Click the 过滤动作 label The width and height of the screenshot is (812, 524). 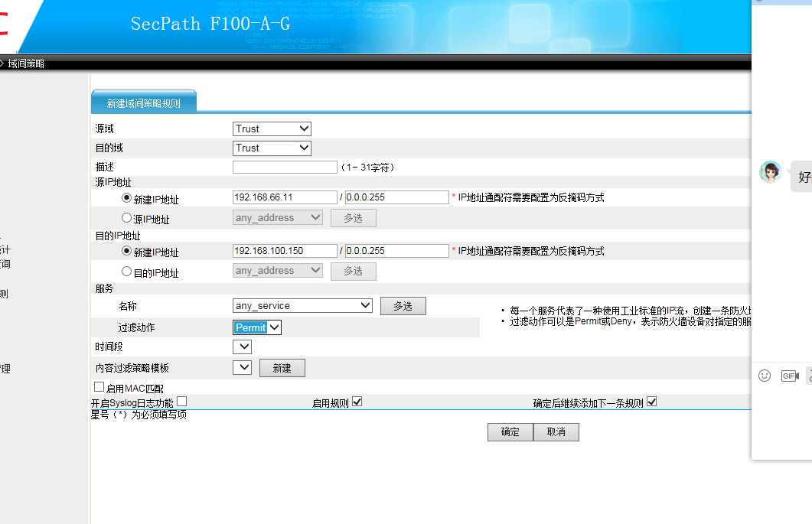pyautogui.click(x=136, y=327)
